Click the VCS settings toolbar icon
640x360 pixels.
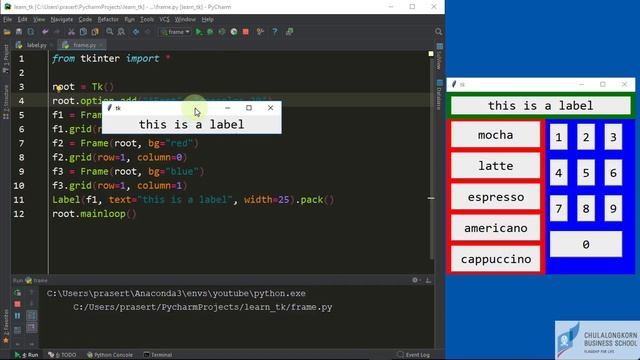(x=260, y=32)
